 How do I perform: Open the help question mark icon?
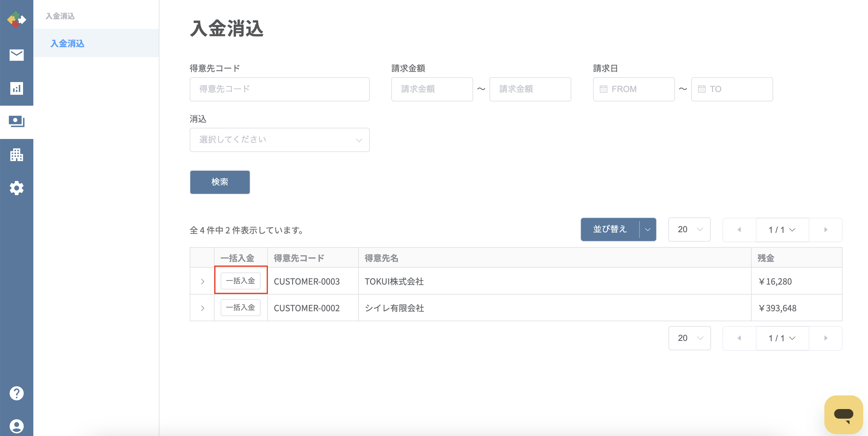16,393
